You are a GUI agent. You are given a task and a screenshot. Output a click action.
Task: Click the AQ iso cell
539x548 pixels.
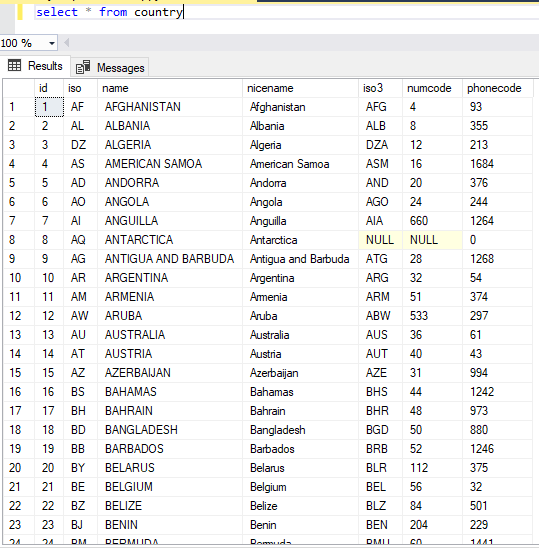click(x=81, y=240)
